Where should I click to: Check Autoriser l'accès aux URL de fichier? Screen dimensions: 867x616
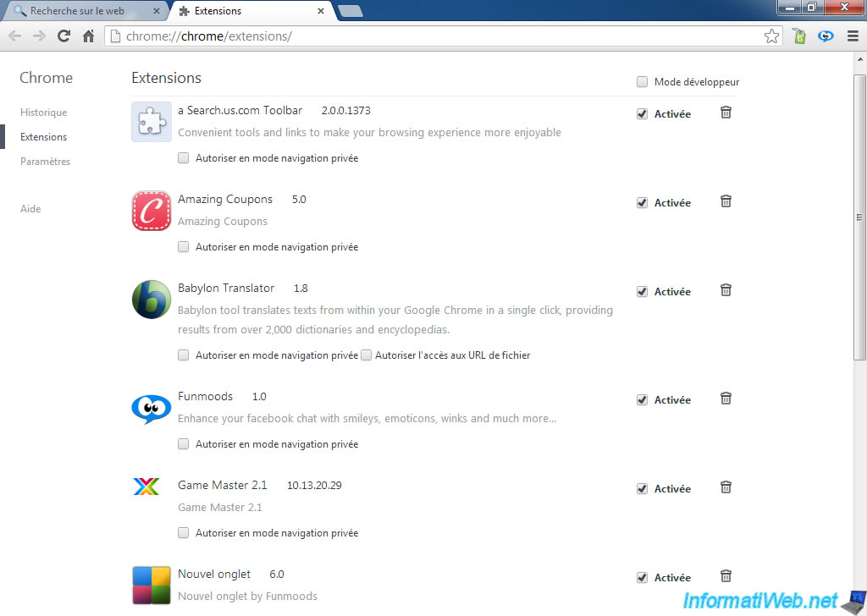point(366,355)
